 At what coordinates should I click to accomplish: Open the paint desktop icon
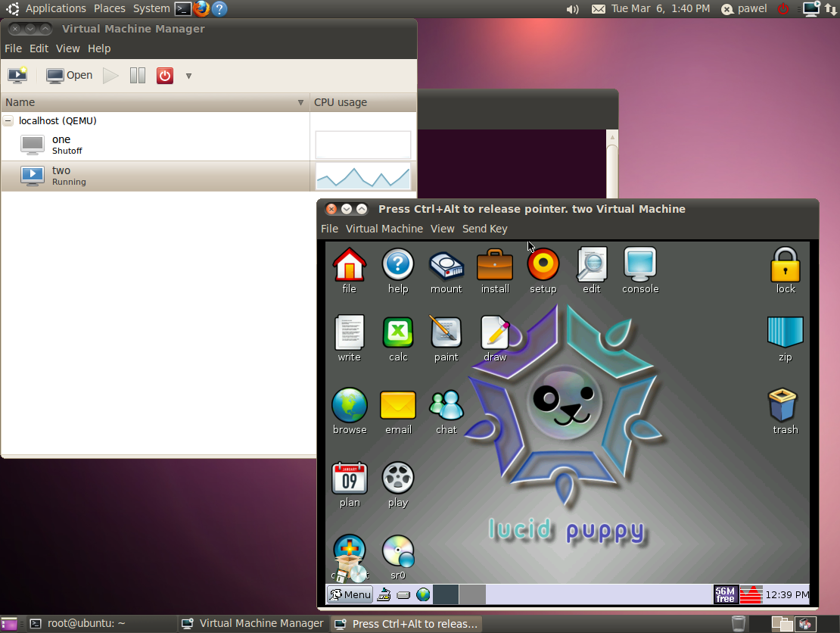(x=446, y=338)
